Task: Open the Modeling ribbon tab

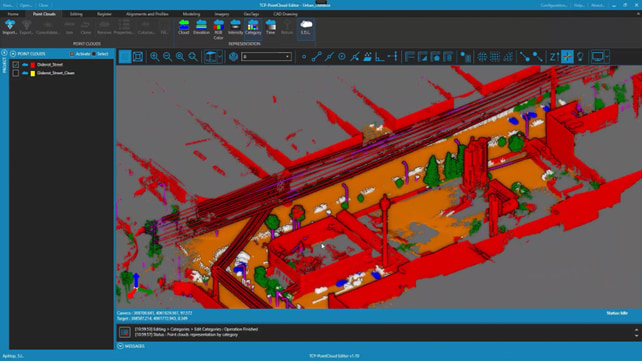Action: coord(191,14)
